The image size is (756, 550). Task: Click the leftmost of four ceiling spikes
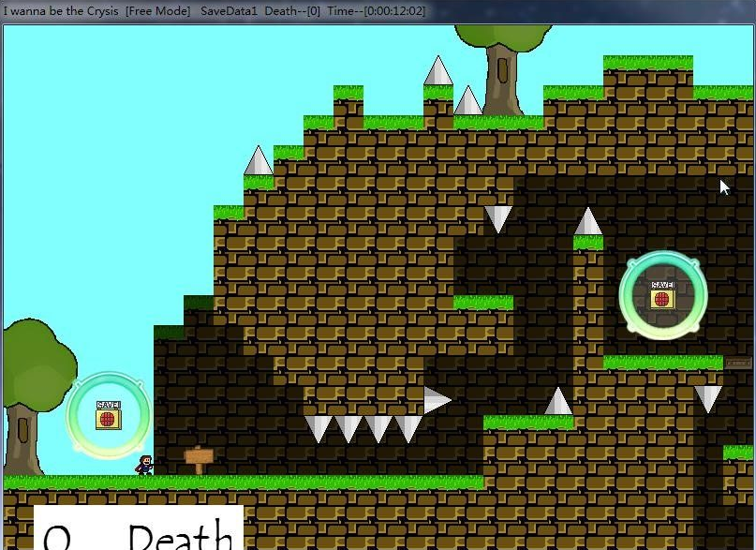319,430
